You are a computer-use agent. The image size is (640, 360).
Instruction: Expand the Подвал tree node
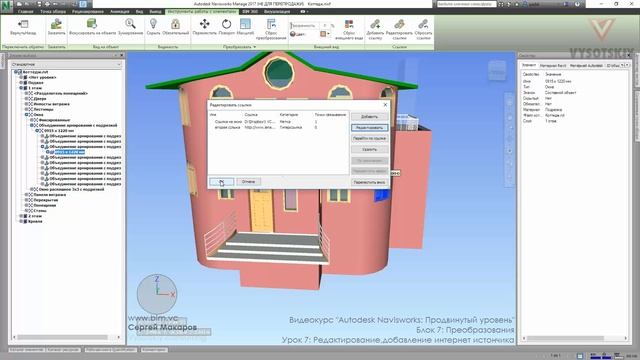coord(21,82)
